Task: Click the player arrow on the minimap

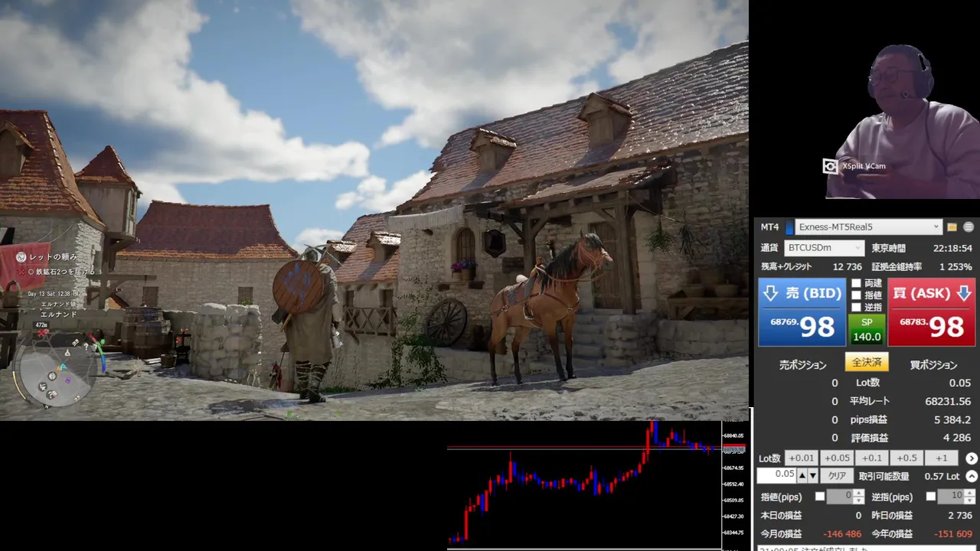Action: 64,367
